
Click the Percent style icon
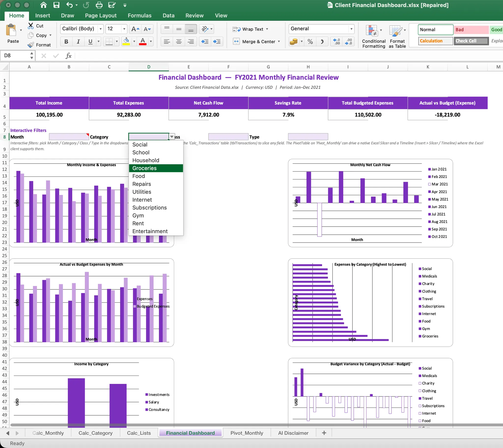tap(310, 41)
